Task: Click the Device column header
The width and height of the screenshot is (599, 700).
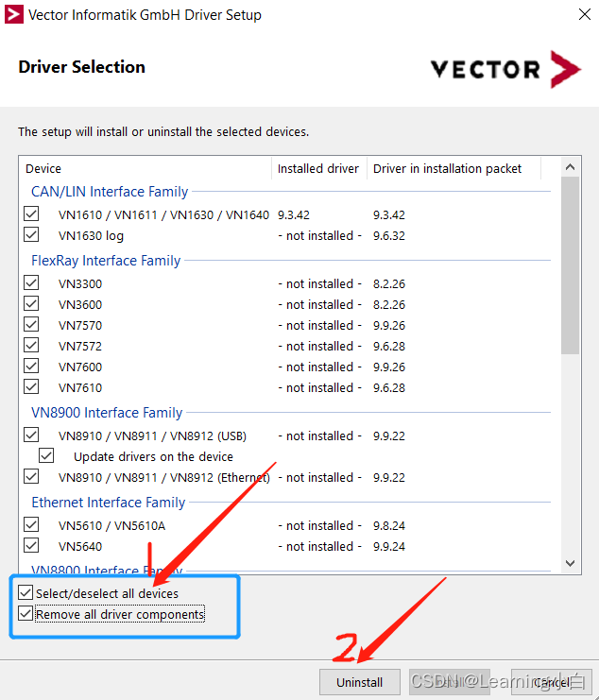Action: pyautogui.click(x=145, y=169)
